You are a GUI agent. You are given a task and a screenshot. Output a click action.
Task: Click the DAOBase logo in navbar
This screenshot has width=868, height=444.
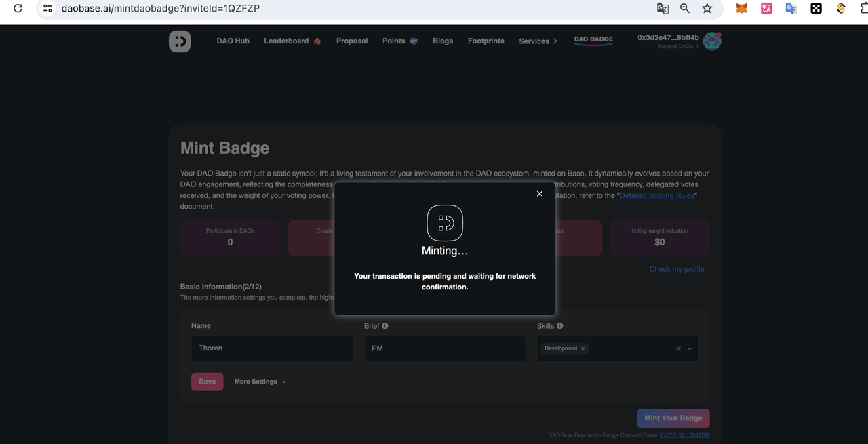pos(180,41)
